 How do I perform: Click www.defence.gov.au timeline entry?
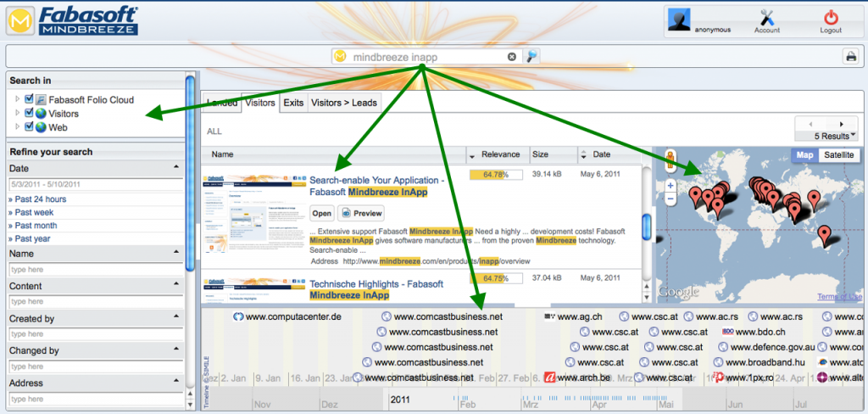tap(766, 348)
